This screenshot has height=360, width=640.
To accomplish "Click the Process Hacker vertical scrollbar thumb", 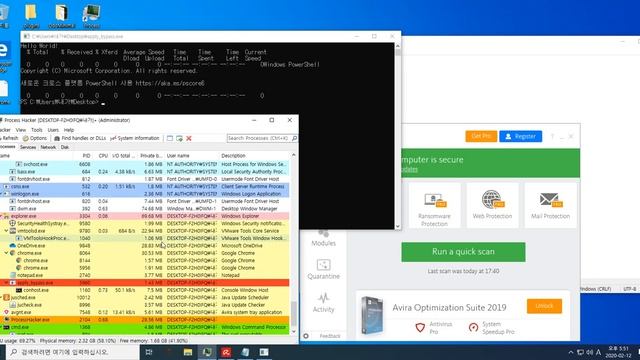I will [293, 313].
